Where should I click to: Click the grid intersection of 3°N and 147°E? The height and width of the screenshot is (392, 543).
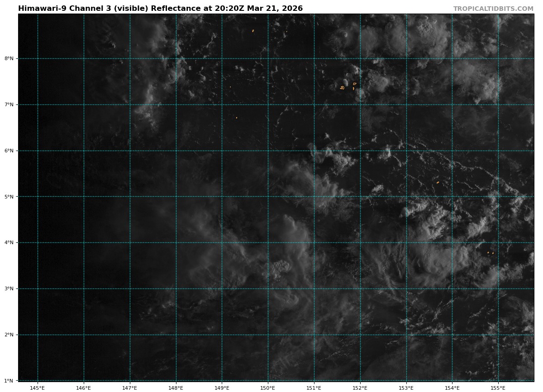[130, 289]
